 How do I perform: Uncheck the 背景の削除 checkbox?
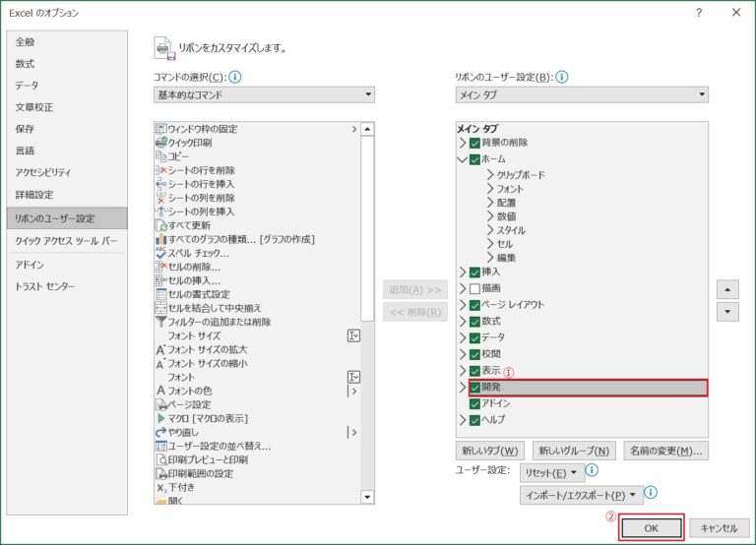[x=475, y=143]
